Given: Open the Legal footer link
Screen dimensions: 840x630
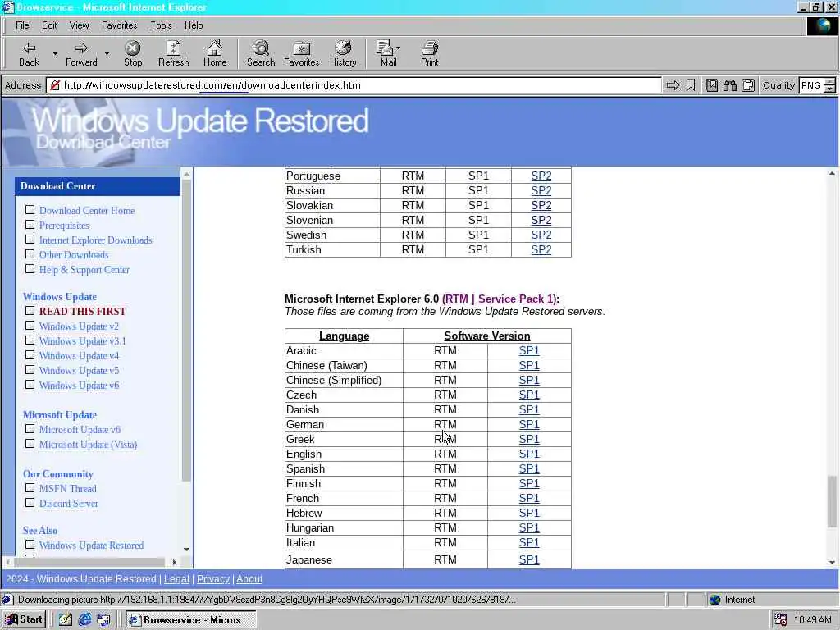Looking at the screenshot, I should (x=176, y=579).
